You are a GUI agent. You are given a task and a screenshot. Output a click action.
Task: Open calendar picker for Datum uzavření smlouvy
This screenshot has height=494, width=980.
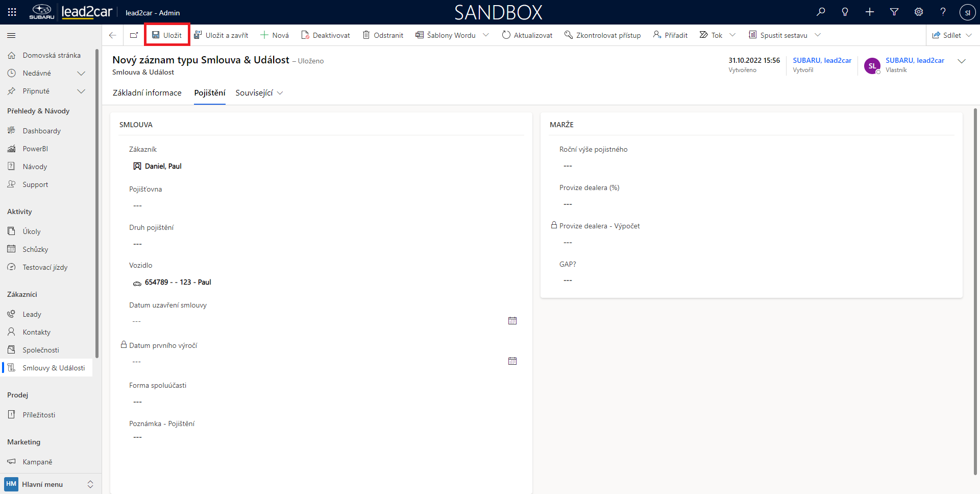point(512,321)
